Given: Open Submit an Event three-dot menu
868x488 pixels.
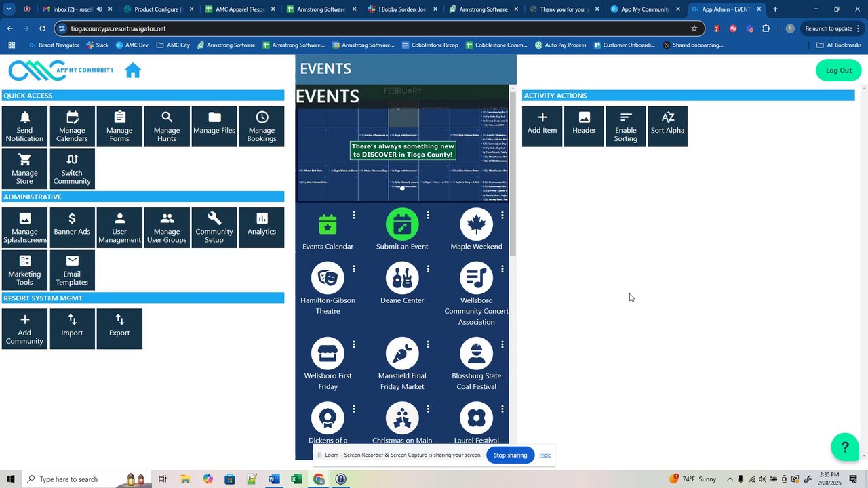Looking at the screenshot, I should [428, 215].
